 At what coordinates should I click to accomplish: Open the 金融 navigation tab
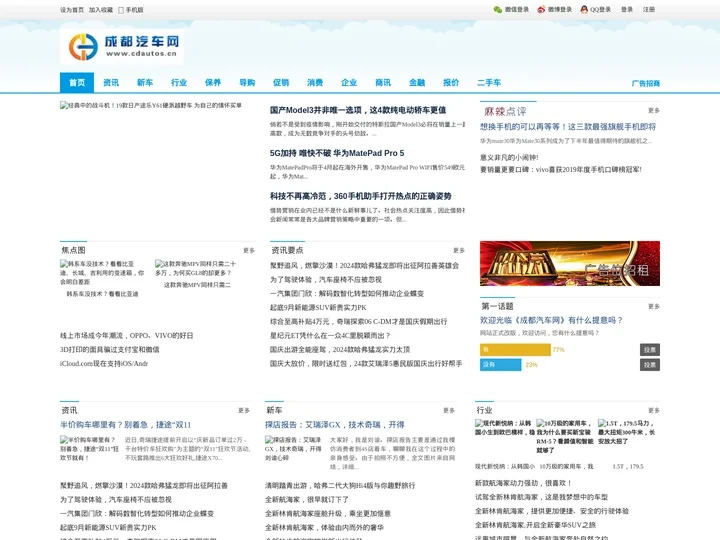point(417,83)
